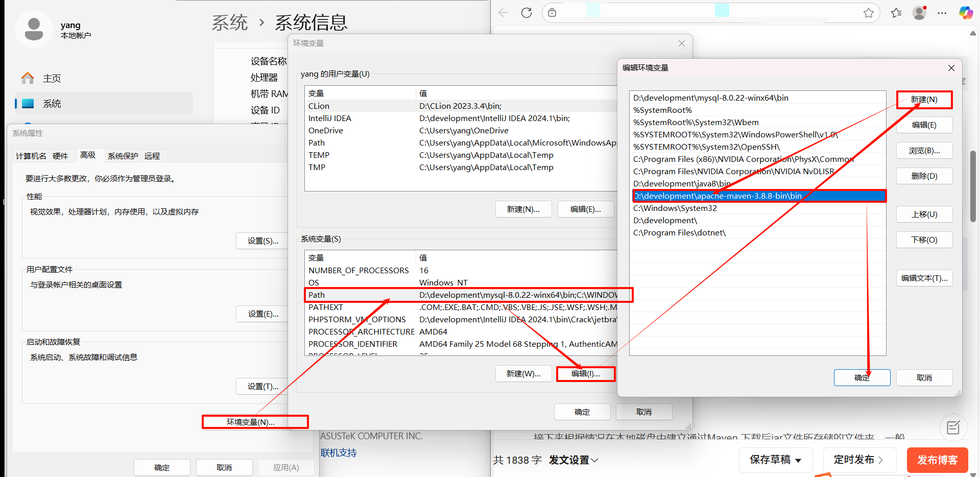Open 保存草稿 dropdown

point(775,460)
